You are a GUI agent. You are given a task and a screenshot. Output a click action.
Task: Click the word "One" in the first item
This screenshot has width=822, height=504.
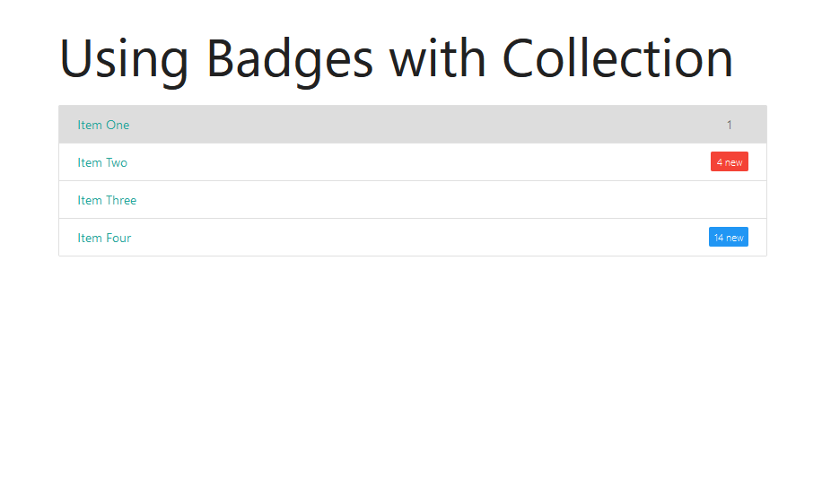(118, 125)
